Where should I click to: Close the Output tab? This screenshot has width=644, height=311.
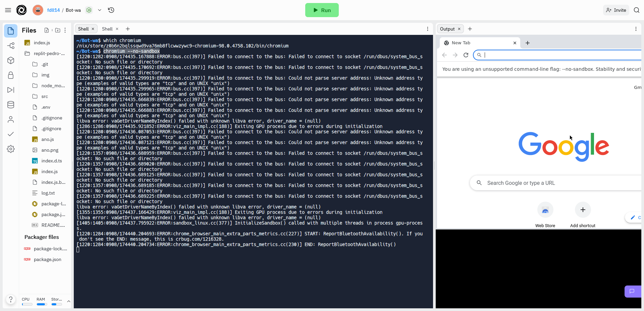pos(459,29)
